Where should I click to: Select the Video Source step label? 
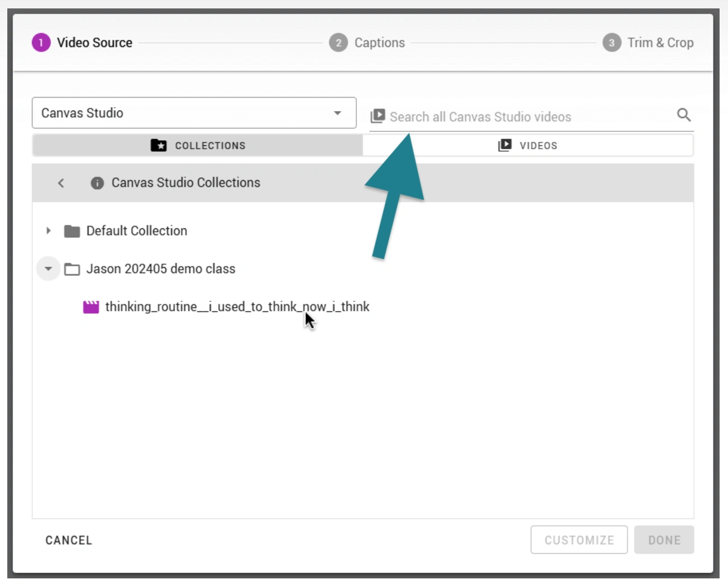(95, 43)
